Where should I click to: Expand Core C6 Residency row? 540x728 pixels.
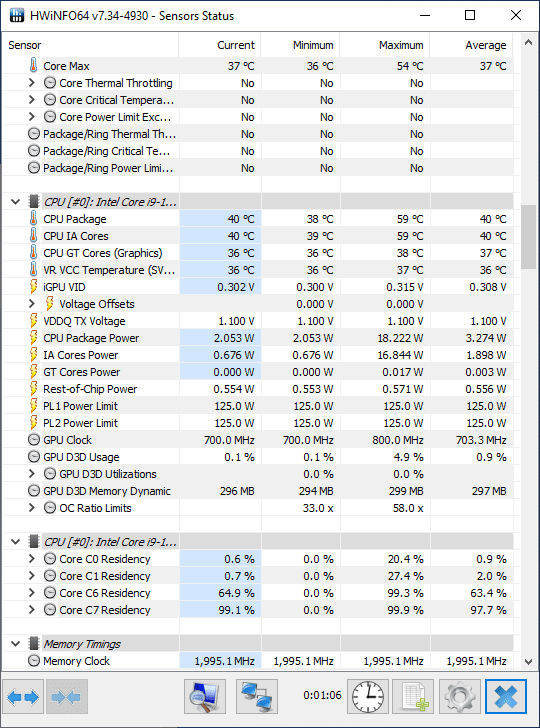click(32, 592)
